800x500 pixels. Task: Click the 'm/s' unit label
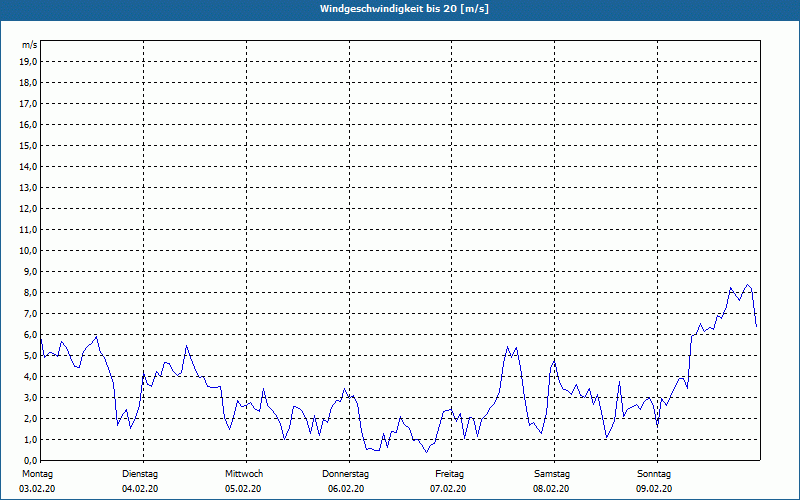[30, 45]
